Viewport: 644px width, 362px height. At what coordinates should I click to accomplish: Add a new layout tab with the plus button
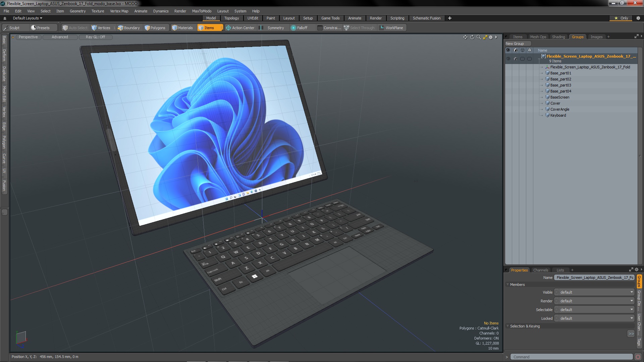(450, 18)
